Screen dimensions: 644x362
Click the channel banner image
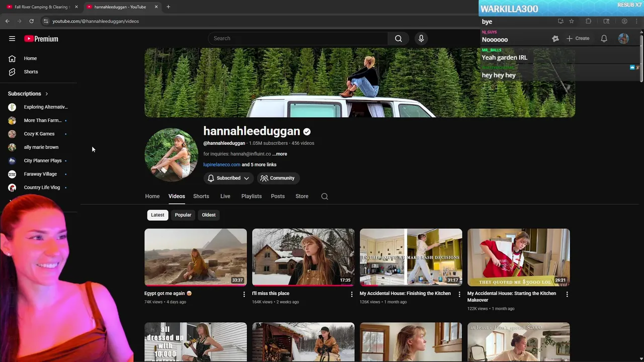click(x=360, y=82)
